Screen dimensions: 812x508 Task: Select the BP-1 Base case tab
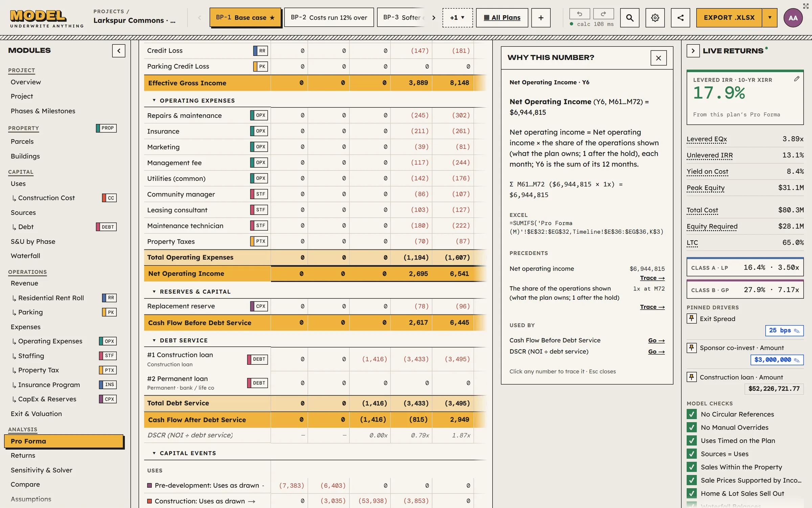coord(245,18)
